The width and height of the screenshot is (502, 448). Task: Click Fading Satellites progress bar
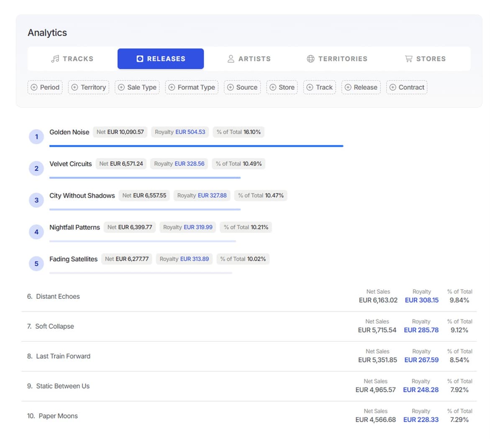tap(141, 273)
